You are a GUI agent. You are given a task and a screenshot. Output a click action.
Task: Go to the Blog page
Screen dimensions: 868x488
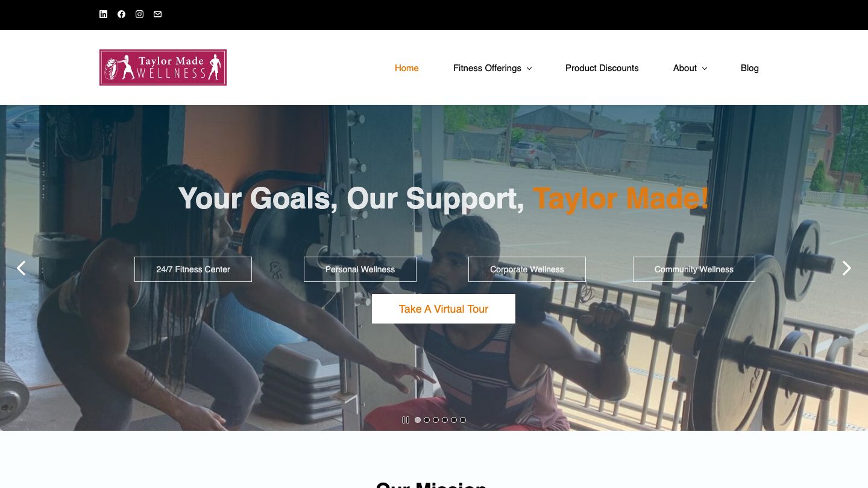point(749,68)
